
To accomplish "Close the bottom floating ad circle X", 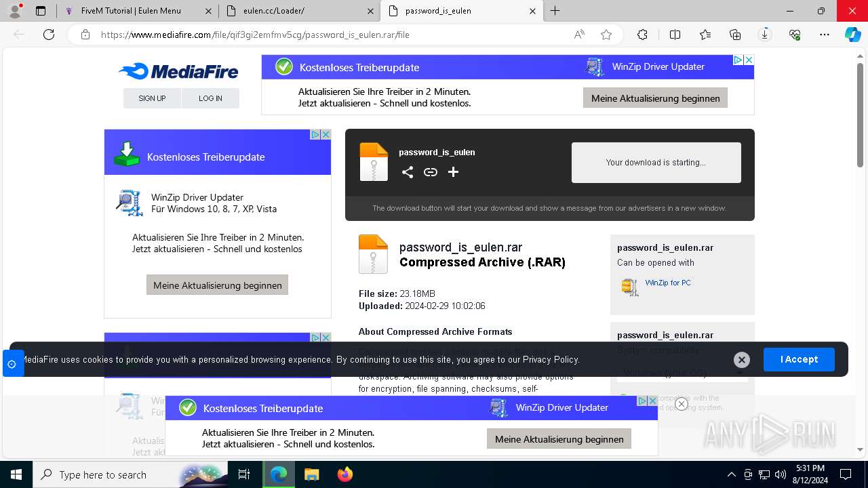I will pos(682,404).
